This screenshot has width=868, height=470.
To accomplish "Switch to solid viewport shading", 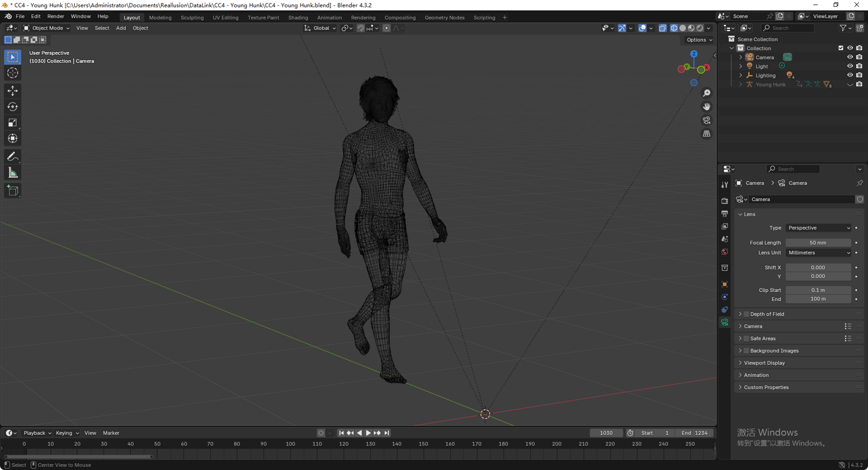I will [683, 28].
